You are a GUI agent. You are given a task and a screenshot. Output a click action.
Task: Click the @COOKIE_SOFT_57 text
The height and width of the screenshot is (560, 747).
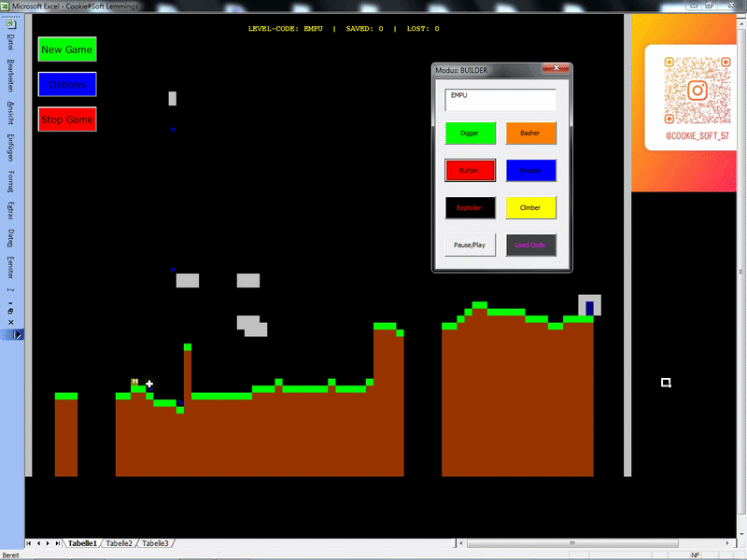697,136
